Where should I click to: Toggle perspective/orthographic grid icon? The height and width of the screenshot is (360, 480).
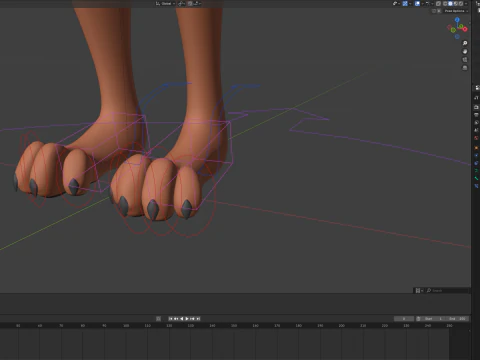click(465, 68)
